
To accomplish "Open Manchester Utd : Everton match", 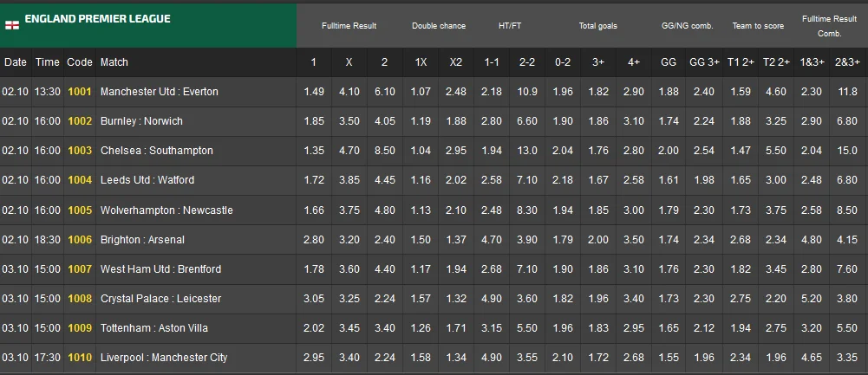I will tap(160, 92).
